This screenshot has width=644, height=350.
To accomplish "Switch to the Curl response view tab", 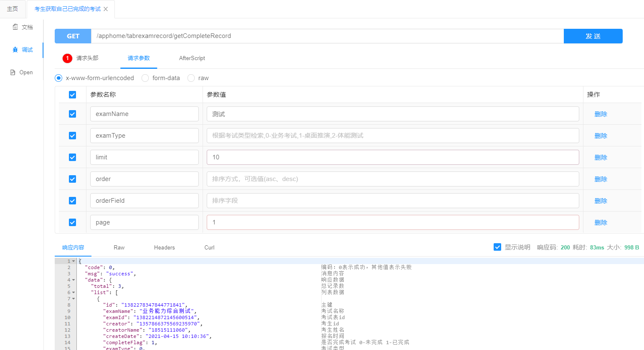I will coord(209,247).
